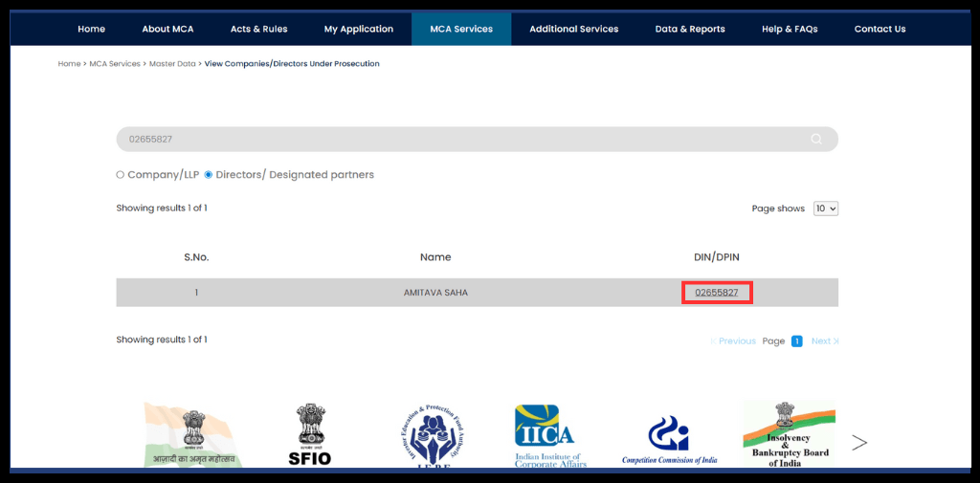This screenshot has height=483, width=980.
Task: Click inside the DIN search field
Action: (x=459, y=139)
